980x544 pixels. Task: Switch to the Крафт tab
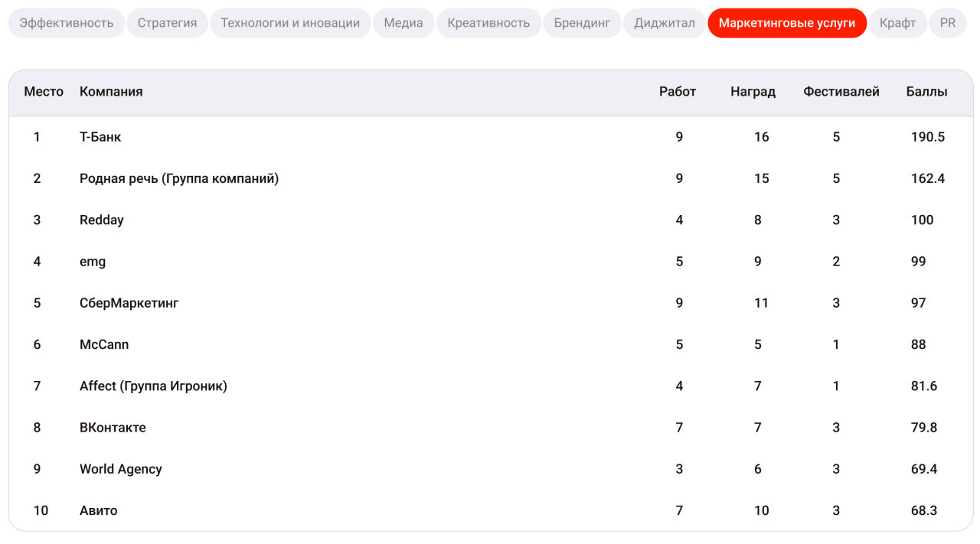point(898,23)
